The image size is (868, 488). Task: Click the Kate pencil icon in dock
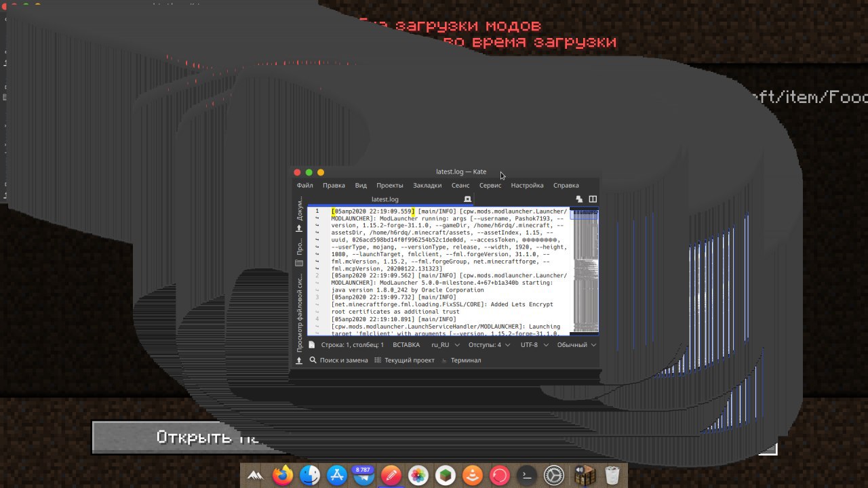(x=391, y=476)
